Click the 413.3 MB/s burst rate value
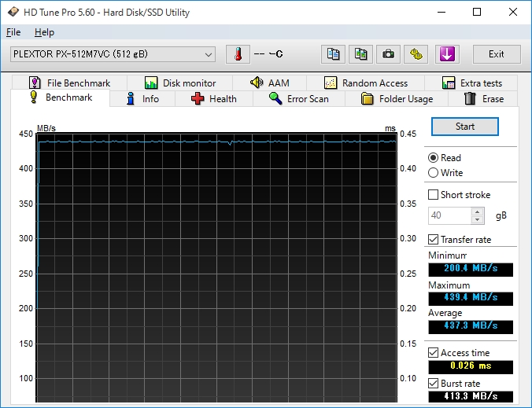532x408 pixels. pyautogui.click(x=471, y=396)
